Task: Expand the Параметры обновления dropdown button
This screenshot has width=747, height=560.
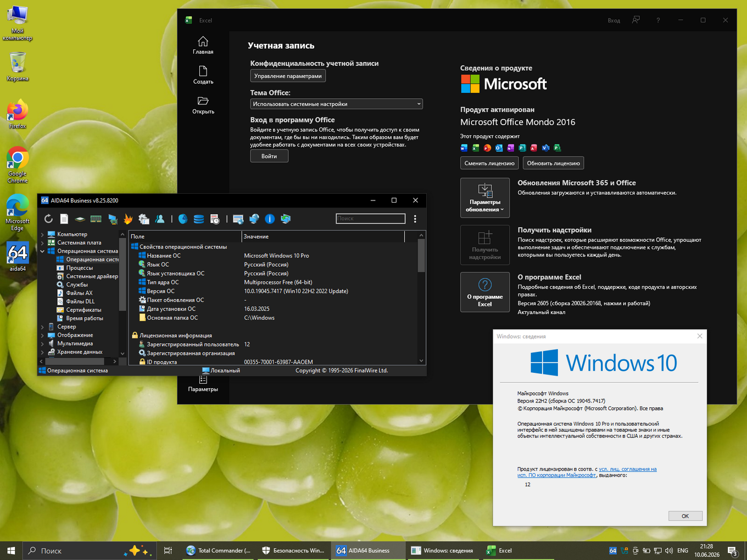Action: (x=485, y=198)
